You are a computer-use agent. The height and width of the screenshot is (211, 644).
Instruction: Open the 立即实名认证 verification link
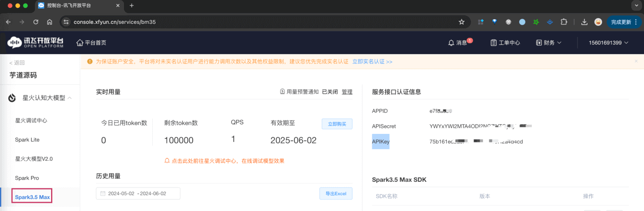pyautogui.click(x=372, y=61)
